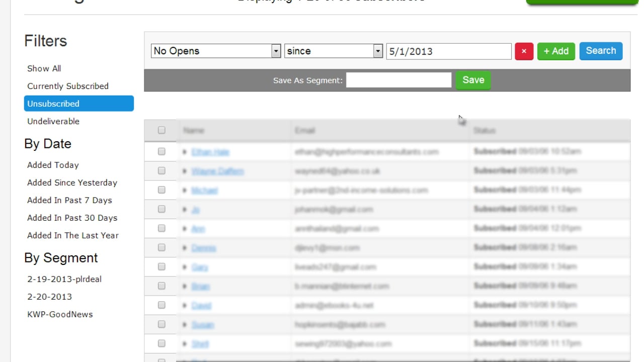Viewport: 644px width, 362px height.
Task: Switch to the Currently Subscribed filter
Action: 67,86
